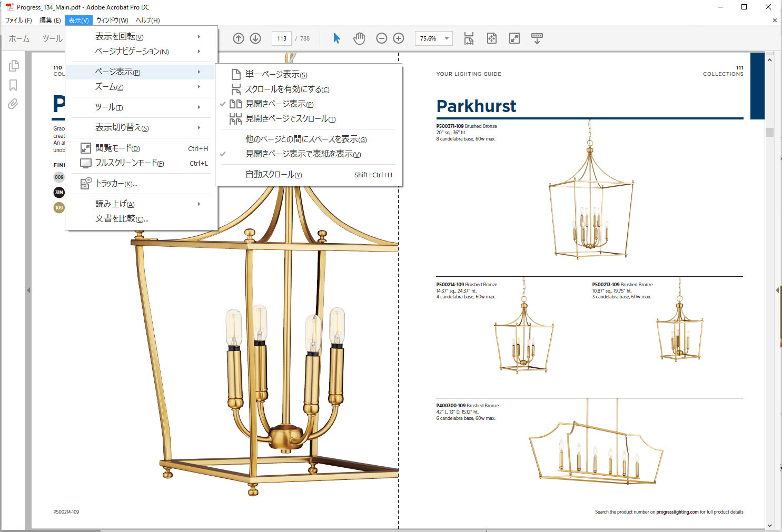The width and height of the screenshot is (782, 532).
Task: Open 編集 menu
Action: 50,20
